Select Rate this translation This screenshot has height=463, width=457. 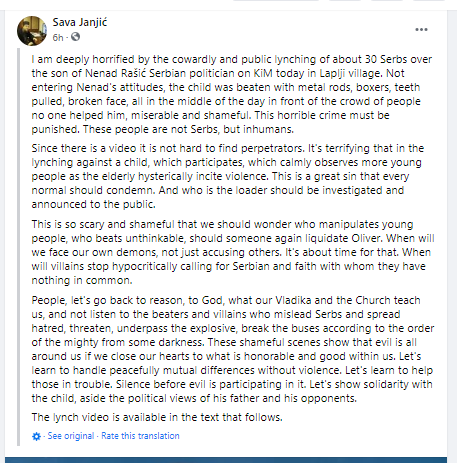pyautogui.click(x=140, y=436)
